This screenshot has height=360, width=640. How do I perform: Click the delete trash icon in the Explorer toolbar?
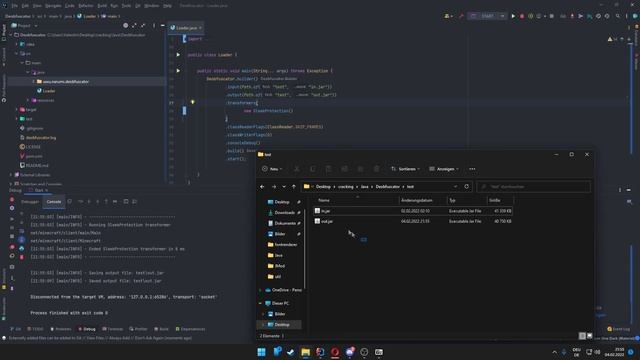click(x=376, y=169)
